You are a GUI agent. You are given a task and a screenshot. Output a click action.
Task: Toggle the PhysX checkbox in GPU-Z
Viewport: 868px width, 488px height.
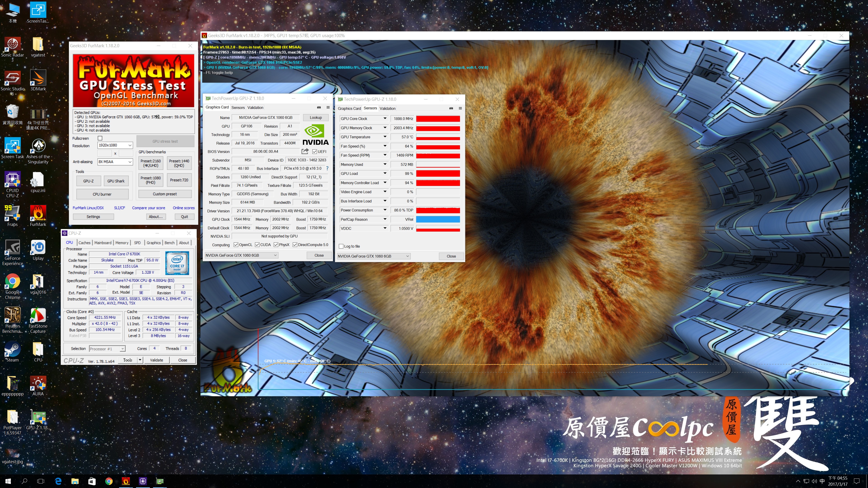(276, 245)
